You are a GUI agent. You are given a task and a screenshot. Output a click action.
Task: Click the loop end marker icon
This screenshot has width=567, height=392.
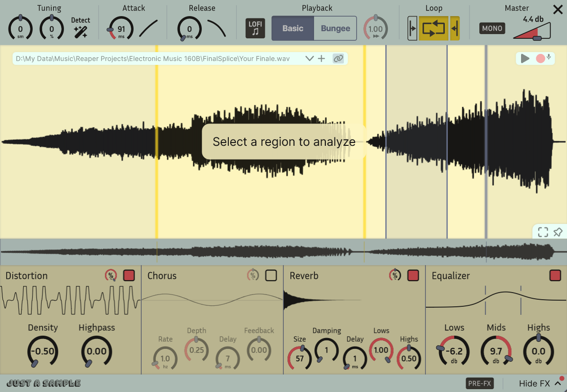455,28
